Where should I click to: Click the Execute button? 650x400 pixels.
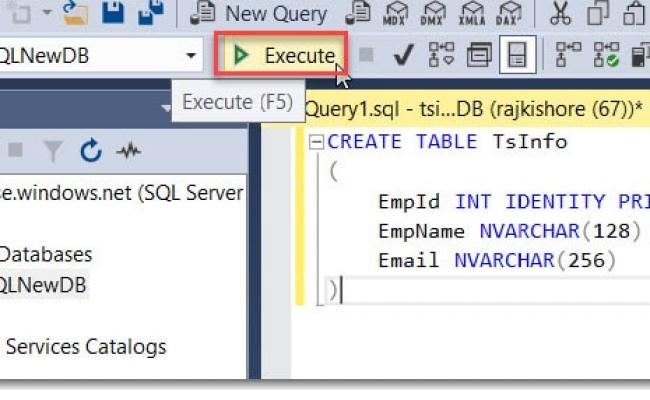pos(281,55)
